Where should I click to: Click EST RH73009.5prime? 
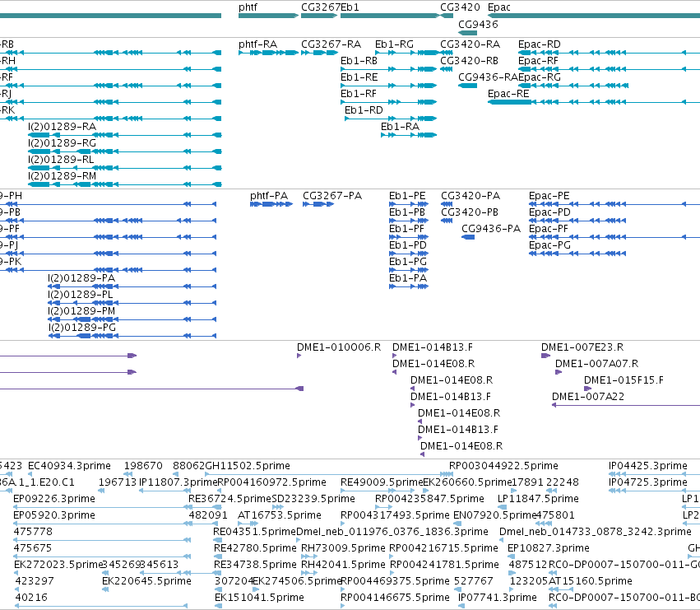[343, 548]
